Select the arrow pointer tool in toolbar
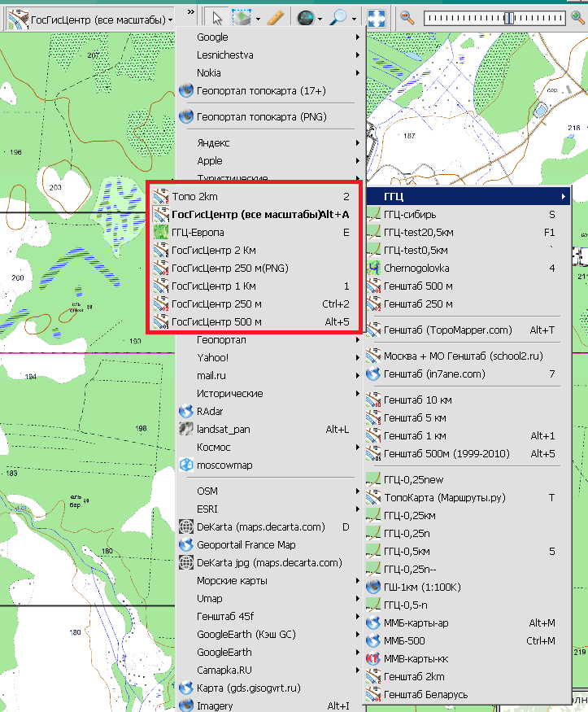Screen dimensions: 588x712 tap(216, 17)
